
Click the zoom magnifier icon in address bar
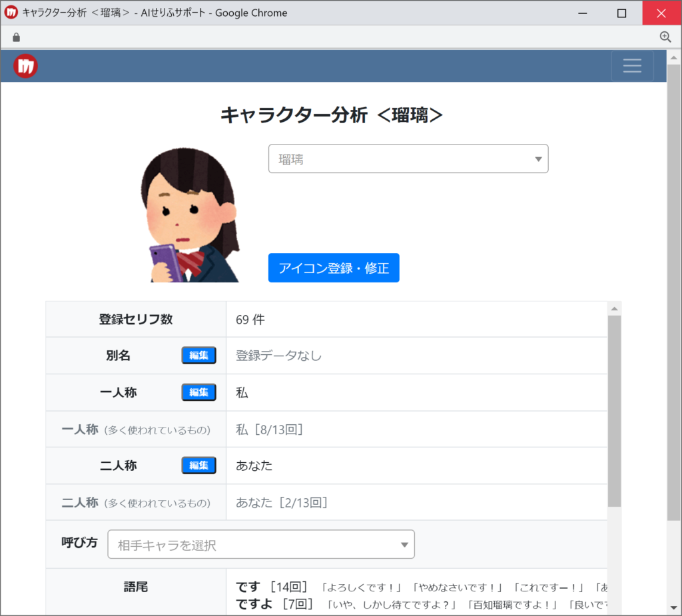665,37
